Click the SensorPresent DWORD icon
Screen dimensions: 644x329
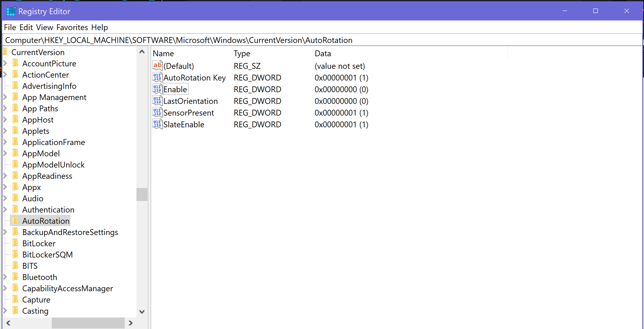tap(157, 113)
